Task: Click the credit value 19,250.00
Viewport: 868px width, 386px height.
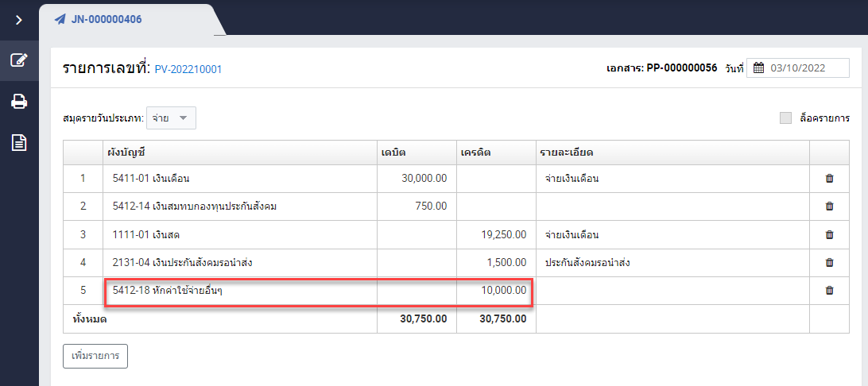Action: click(504, 234)
